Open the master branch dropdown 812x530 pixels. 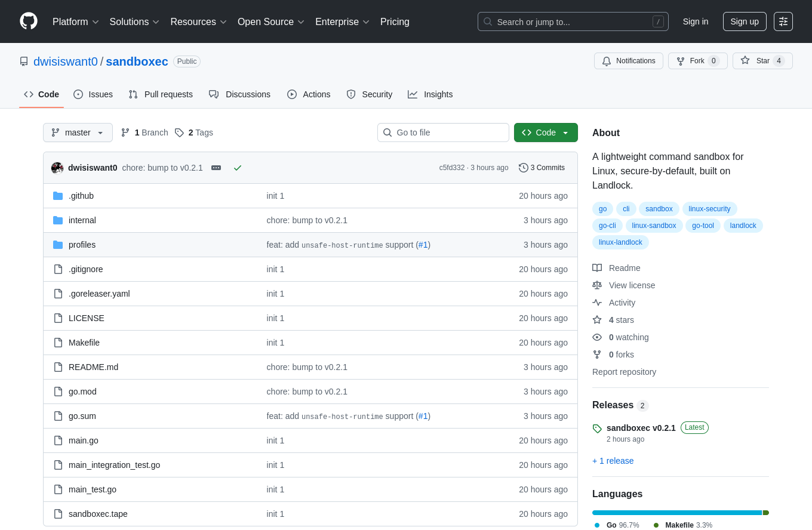point(78,132)
